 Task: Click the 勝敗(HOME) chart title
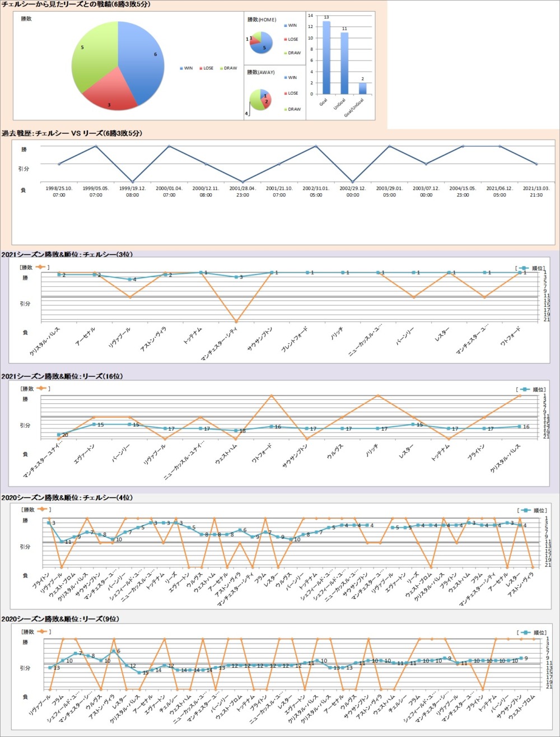click(x=262, y=20)
